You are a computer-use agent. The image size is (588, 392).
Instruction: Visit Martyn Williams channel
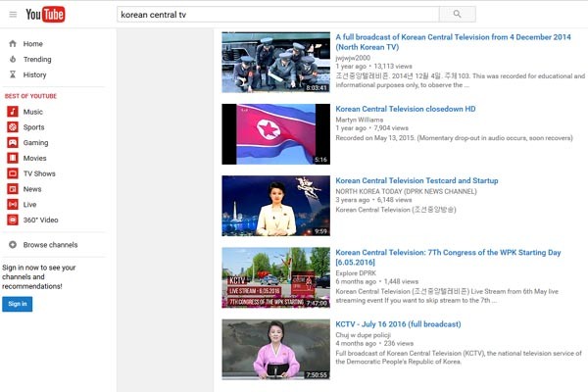pyautogui.click(x=360, y=120)
